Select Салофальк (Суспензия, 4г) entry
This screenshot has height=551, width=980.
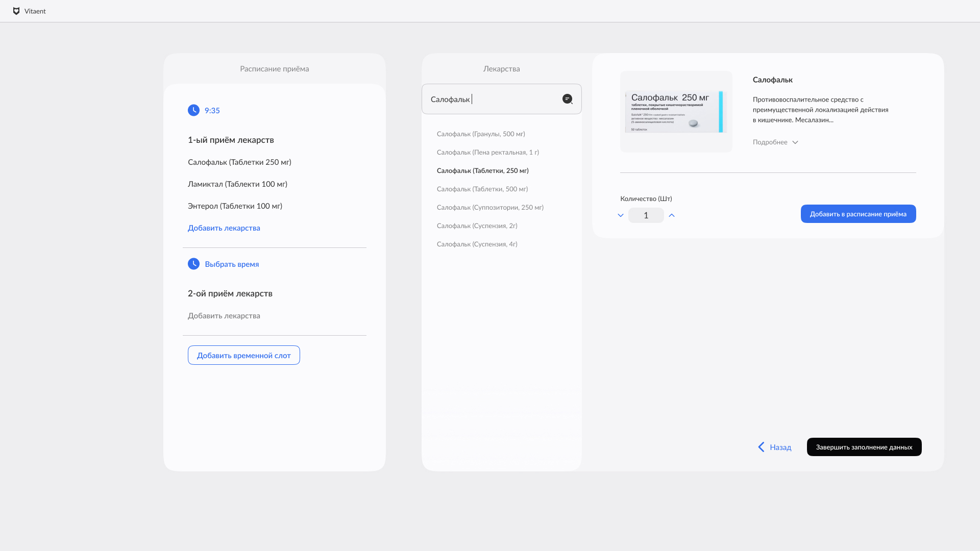477,244
